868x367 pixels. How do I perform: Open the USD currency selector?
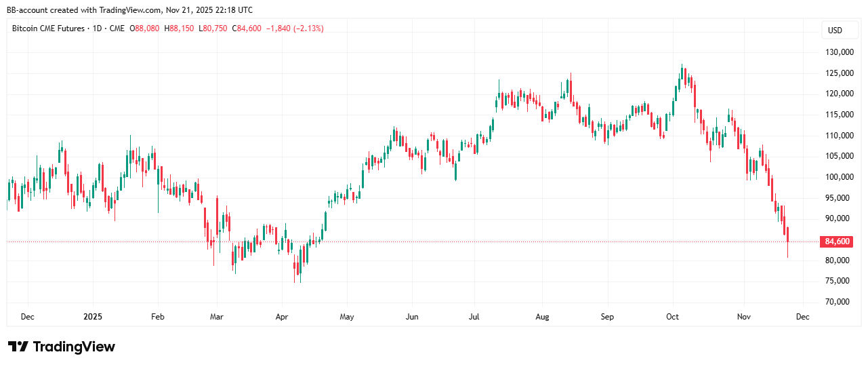click(x=835, y=31)
